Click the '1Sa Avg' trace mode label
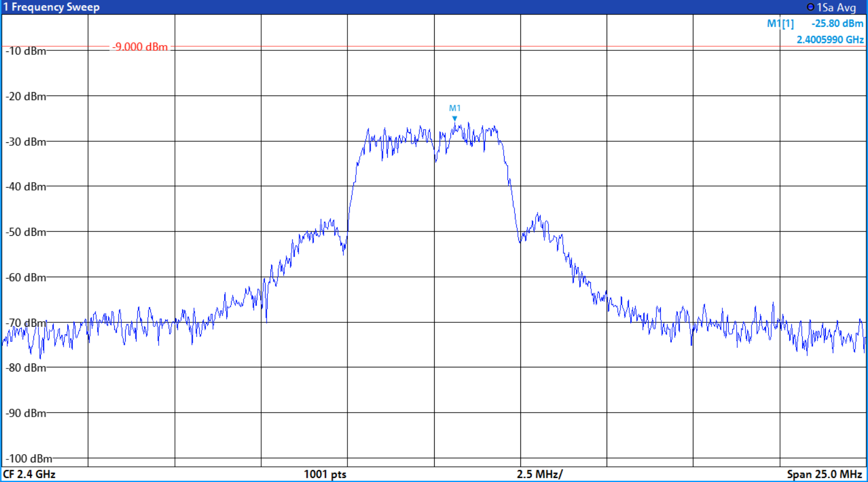 click(836, 8)
